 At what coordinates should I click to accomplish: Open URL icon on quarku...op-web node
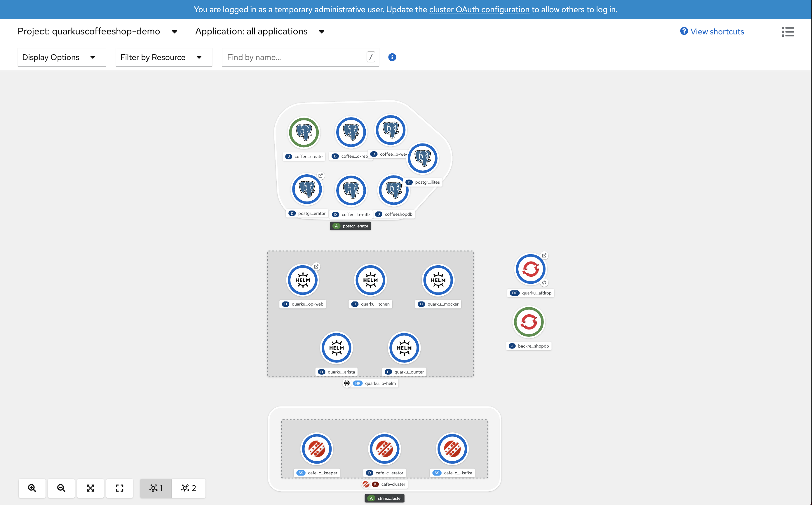[x=316, y=266]
